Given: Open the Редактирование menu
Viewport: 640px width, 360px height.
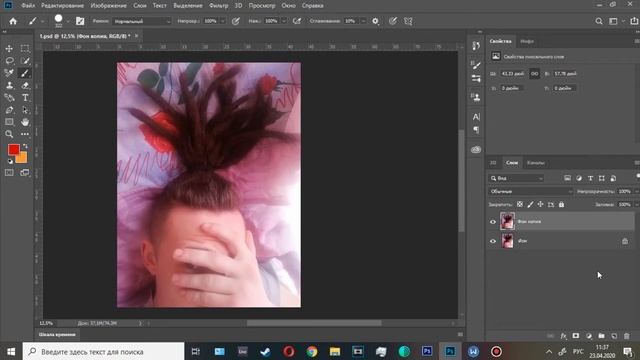Looking at the screenshot, I should coord(62,6).
